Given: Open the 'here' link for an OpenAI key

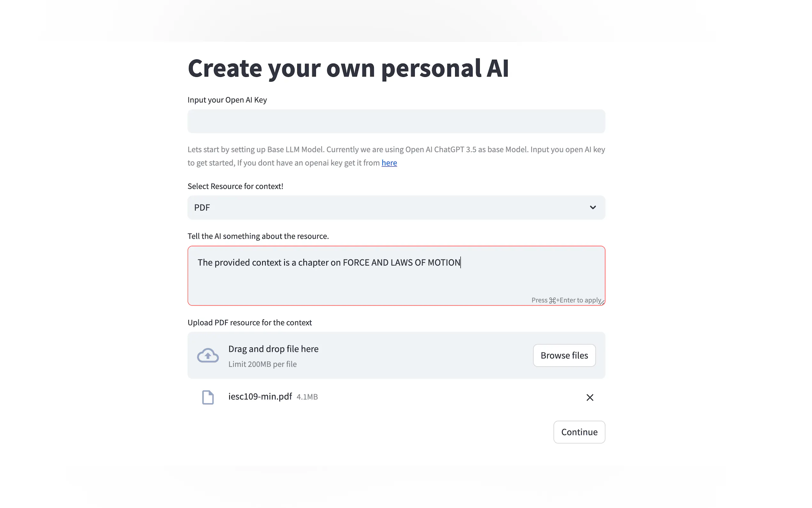Looking at the screenshot, I should tap(389, 163).
